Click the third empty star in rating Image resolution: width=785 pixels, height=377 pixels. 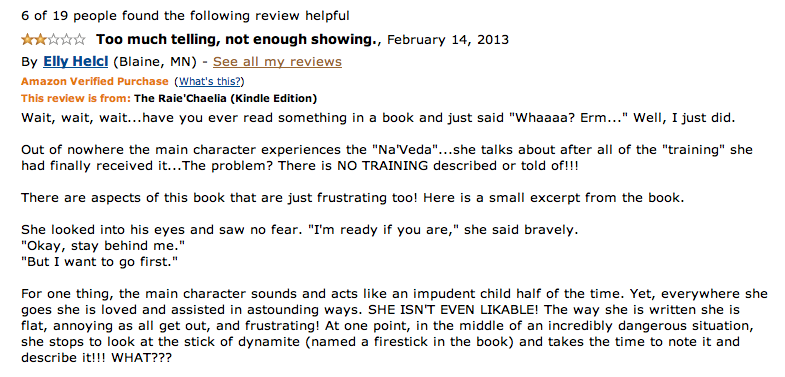pos(53,39)
